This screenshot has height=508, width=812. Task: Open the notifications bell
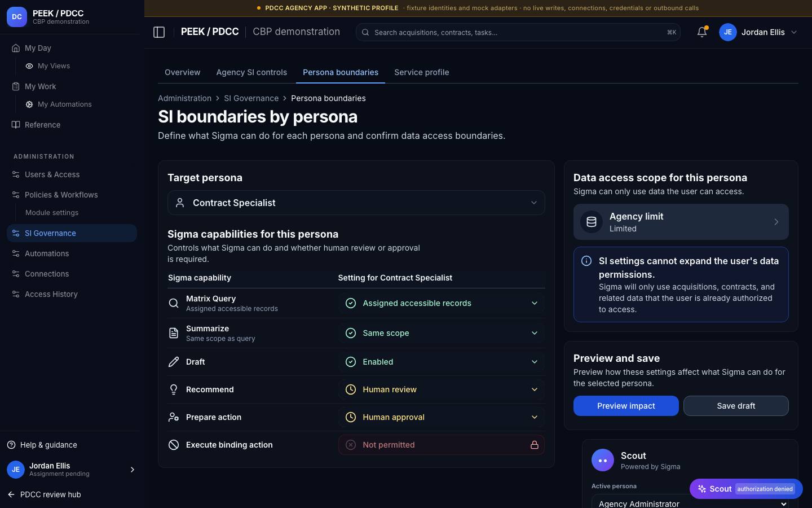click(x=702, y=32)
